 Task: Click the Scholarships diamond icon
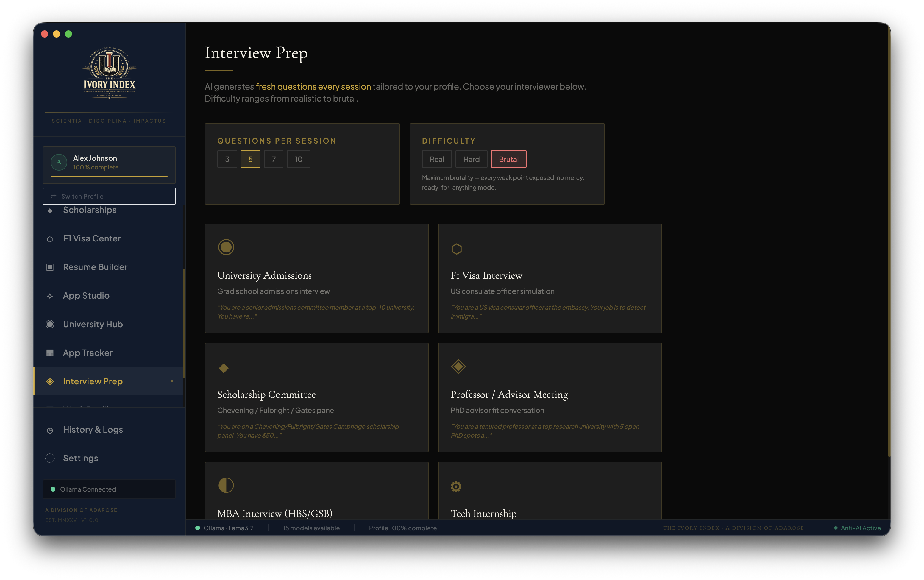[50, 211]
